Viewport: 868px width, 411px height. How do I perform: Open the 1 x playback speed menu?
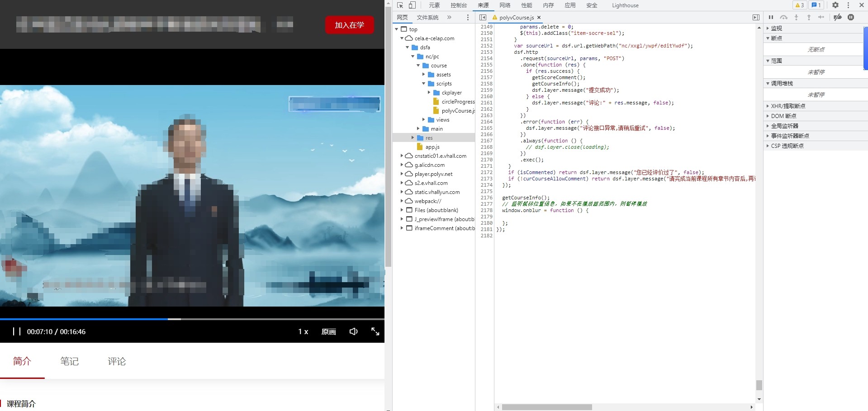pyautogui.click(x=303, y=331)
